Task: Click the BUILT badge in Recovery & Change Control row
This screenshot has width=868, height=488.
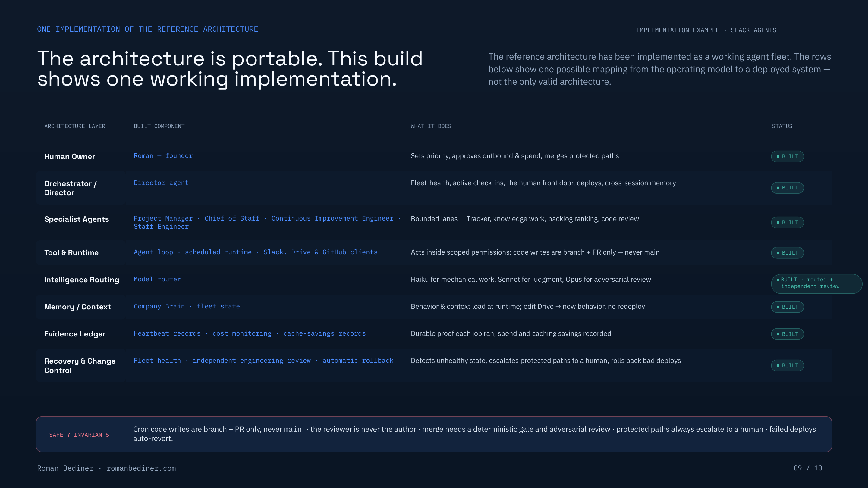Action: [x=787, y=365]
